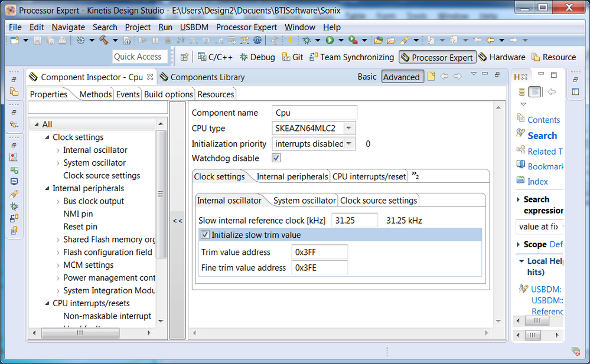Viewport: 590px width, 364px height.
Task: Open the Components Library tab
Action: (x=202, y=77)
